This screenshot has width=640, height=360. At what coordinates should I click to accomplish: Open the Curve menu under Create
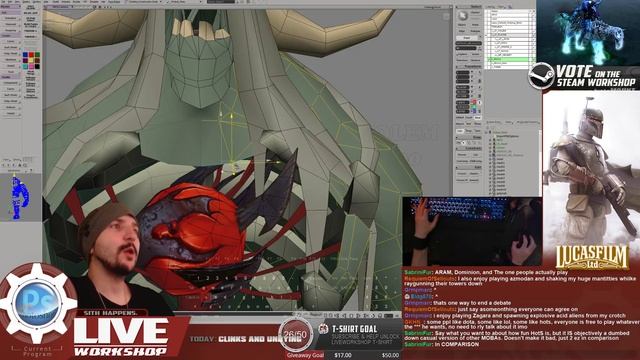click(x=11, y=41)
